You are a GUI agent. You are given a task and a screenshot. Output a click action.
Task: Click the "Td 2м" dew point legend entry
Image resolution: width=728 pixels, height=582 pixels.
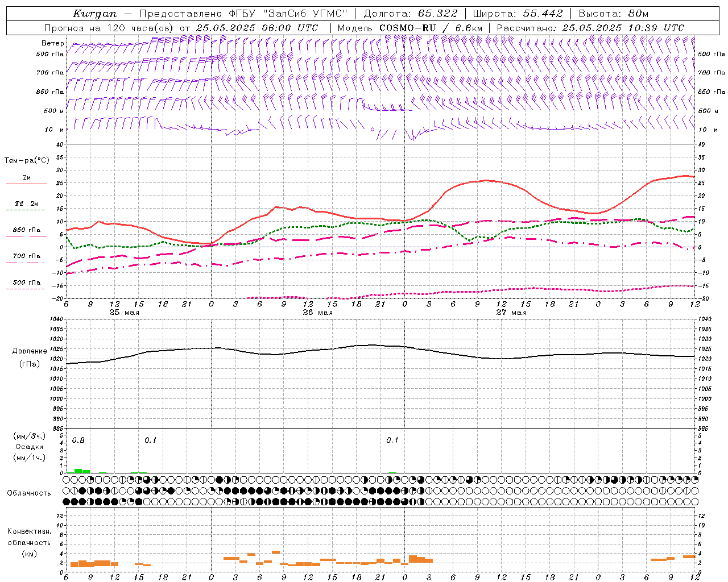[x=26, y=203]
